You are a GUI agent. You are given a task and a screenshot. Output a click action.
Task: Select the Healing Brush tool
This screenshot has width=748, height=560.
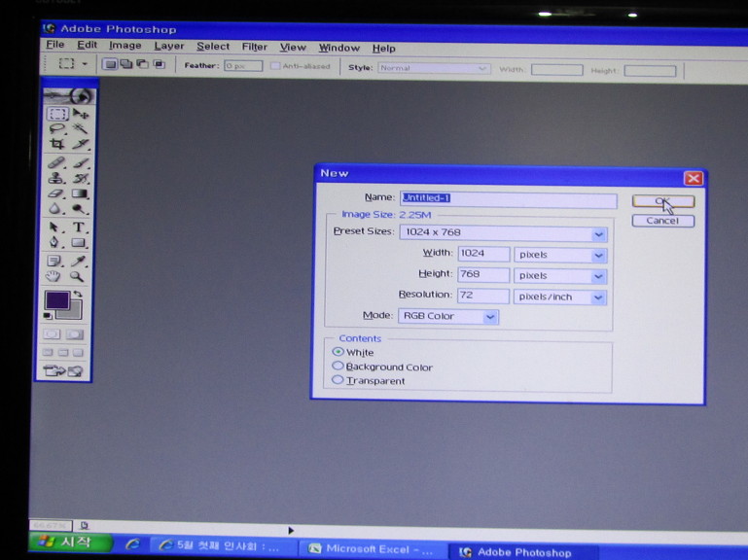tap(56, 163)
